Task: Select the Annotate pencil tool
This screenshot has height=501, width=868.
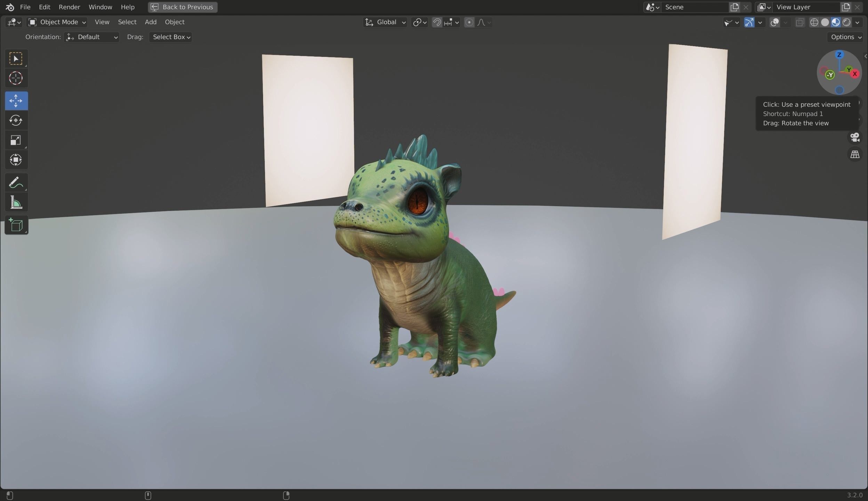Action: (16, 183)
